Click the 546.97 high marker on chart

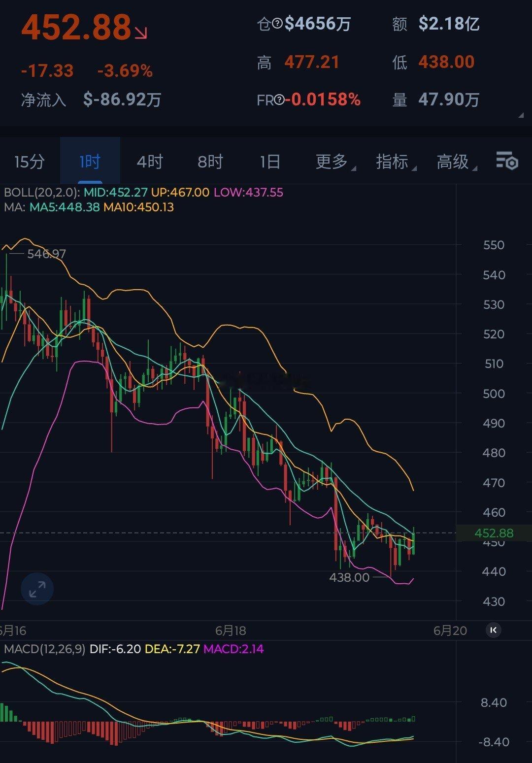tap(46, 254)
